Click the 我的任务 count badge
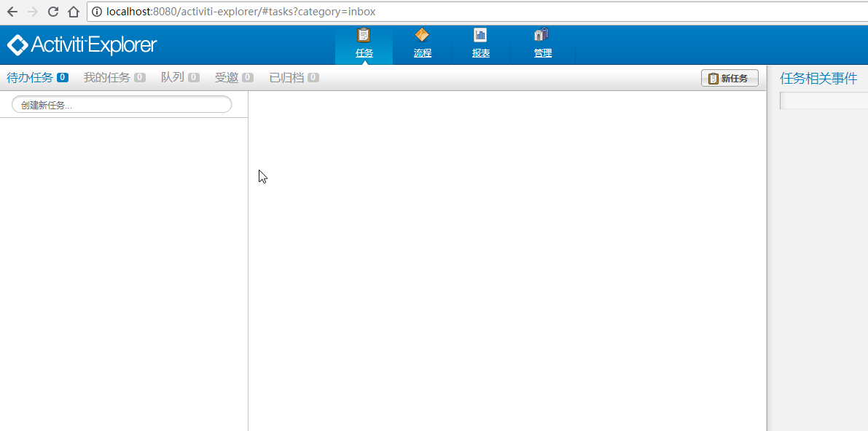 tap(139, 78)
